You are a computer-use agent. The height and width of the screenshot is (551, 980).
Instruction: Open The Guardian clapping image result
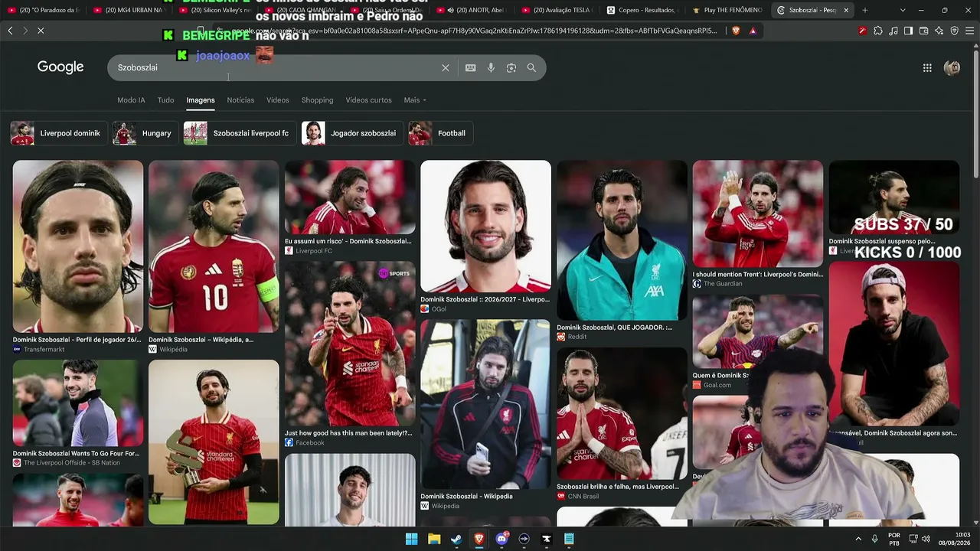tap(758, 214)
